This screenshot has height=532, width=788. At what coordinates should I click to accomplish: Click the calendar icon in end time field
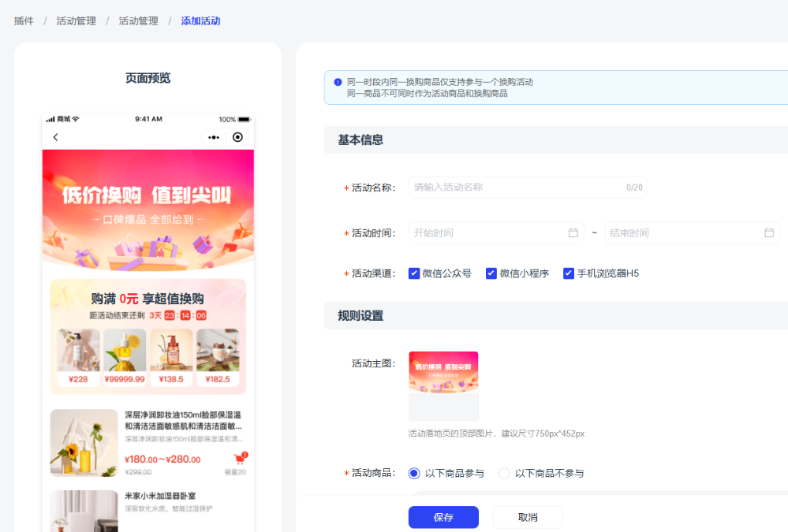[x=769, y=233]
